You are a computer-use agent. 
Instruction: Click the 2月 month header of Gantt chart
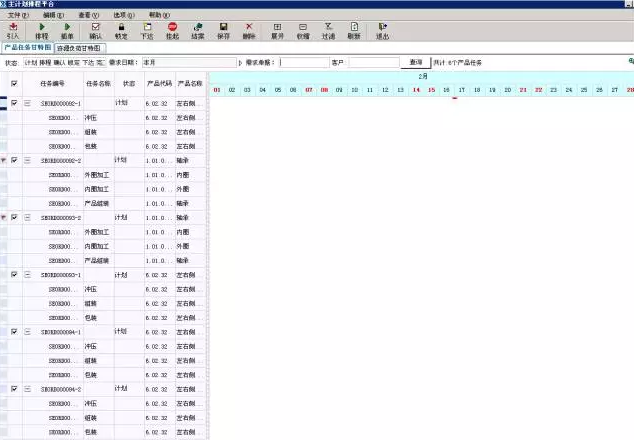point(423,76)
